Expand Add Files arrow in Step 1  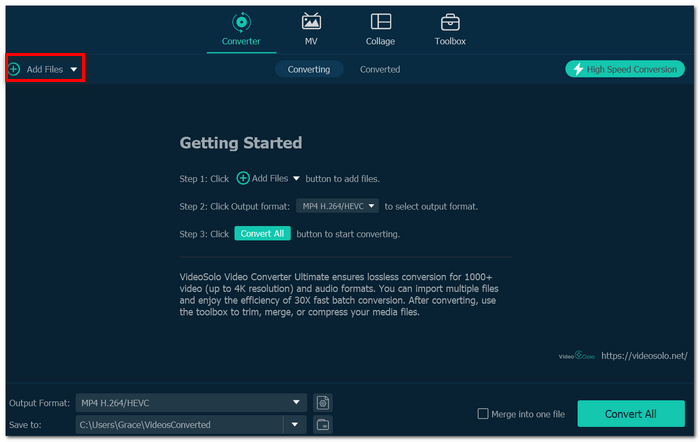tap(296, 179)
